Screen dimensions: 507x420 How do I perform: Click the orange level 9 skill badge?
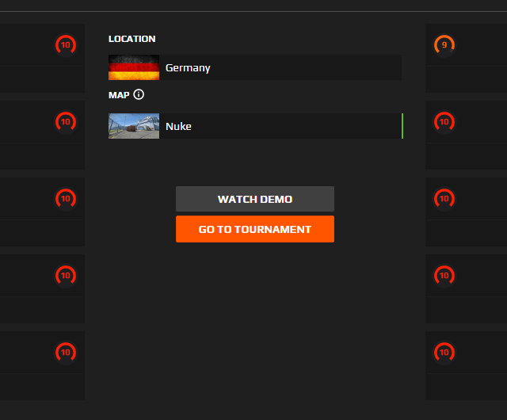click(x=444, y=45)
